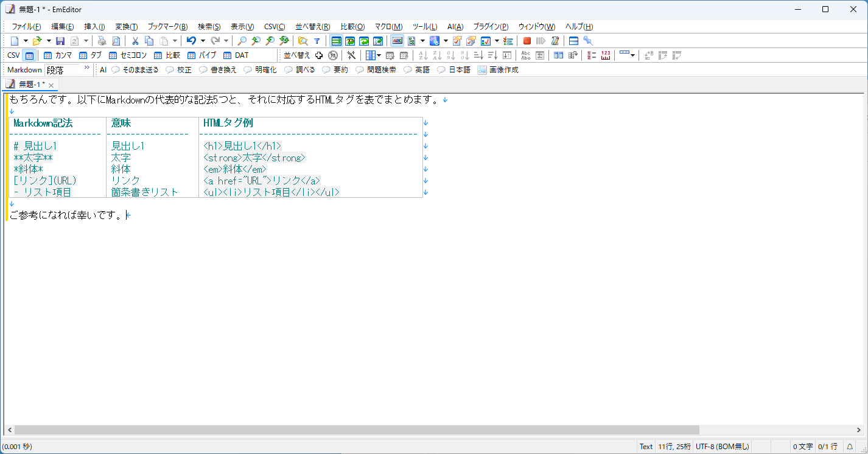Open the ファイル menu
Screen dimensions: 868x454
point(26,27)
